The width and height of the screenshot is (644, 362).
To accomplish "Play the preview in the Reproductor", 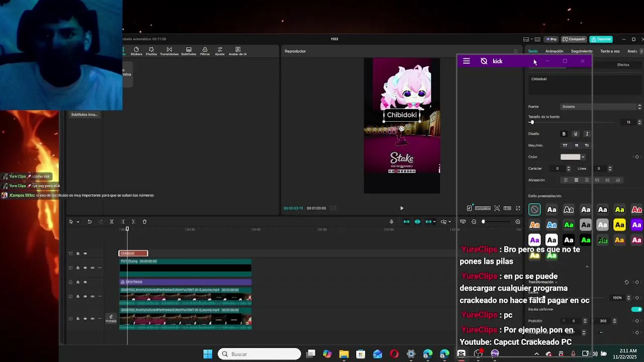I will click(401, 208).
